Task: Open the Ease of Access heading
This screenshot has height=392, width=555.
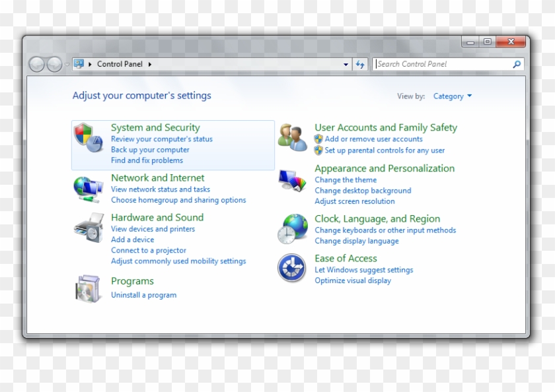Action: [x=346, y=259]
